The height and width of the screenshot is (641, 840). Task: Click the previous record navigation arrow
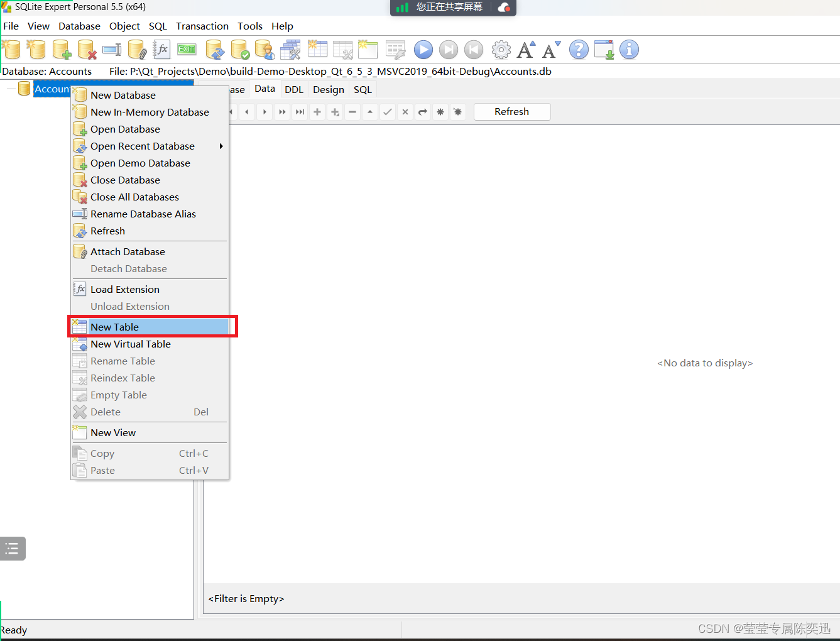click(x=247, y=112)
